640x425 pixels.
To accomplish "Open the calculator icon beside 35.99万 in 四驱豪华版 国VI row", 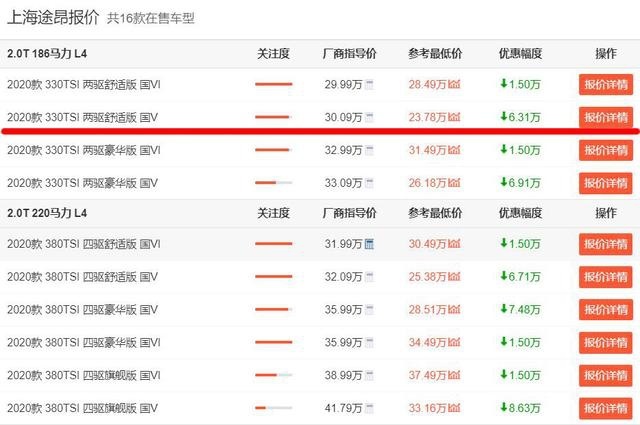I will click(x=369, y=342).
